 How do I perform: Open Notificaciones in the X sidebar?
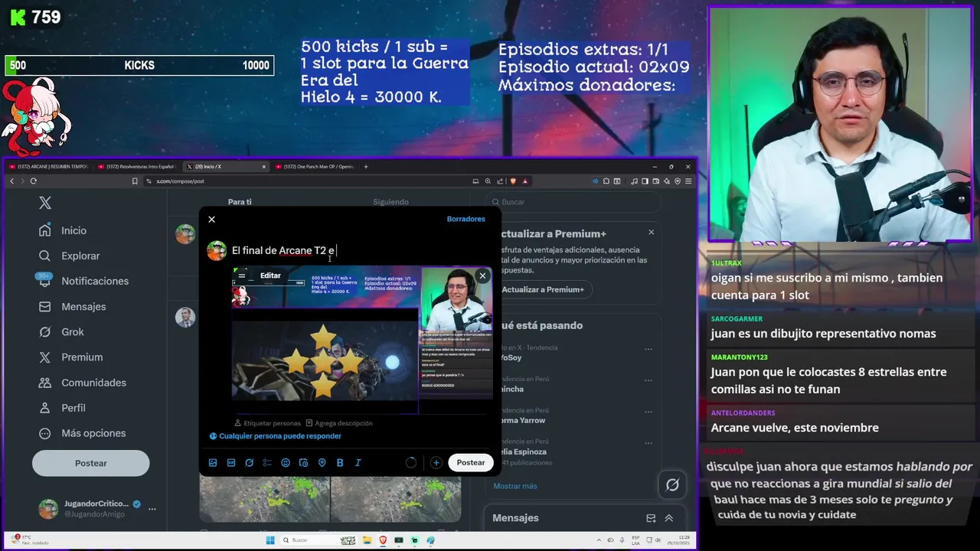pyautogui.click(x=84, y=281)
